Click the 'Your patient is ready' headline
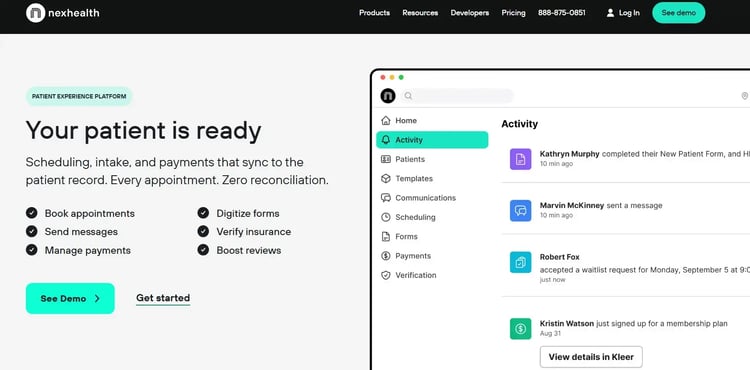The height and width of the screenshot is (370, 750). 143,131
